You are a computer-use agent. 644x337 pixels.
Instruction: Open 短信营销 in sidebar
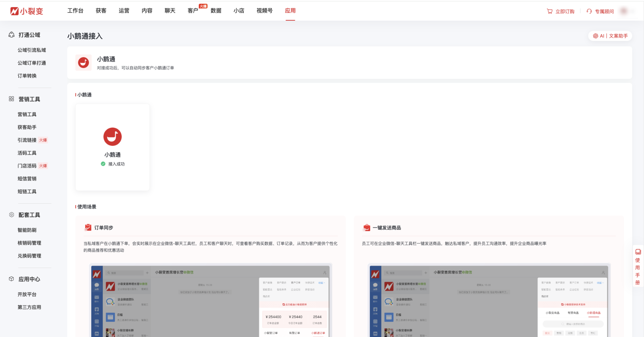(x=27, y=179)
